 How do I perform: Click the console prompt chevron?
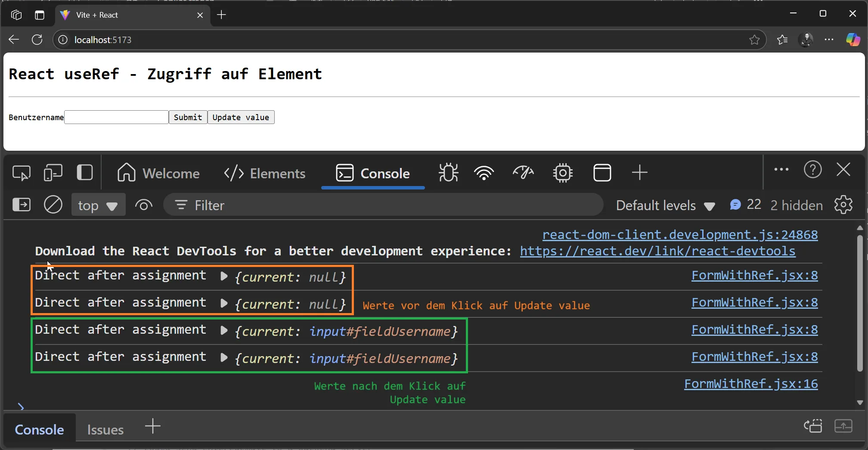coord(21,406)
